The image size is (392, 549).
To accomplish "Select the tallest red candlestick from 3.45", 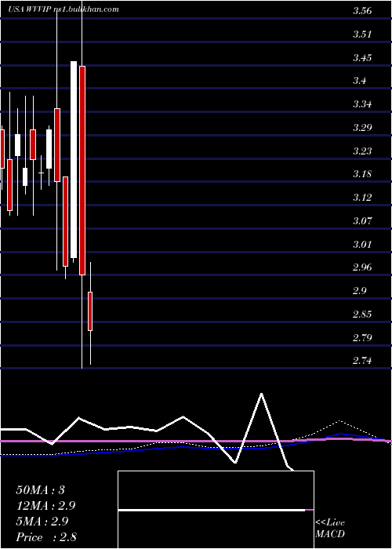I will pos(82,170).
